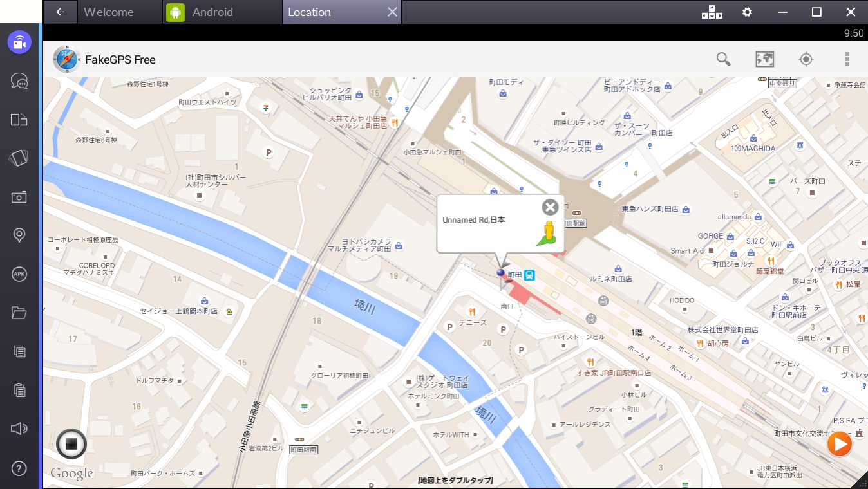The width and height of the screenshot is (868, 489).
Task: Click the paste clipboard sidebar icon
Action: 19,390
